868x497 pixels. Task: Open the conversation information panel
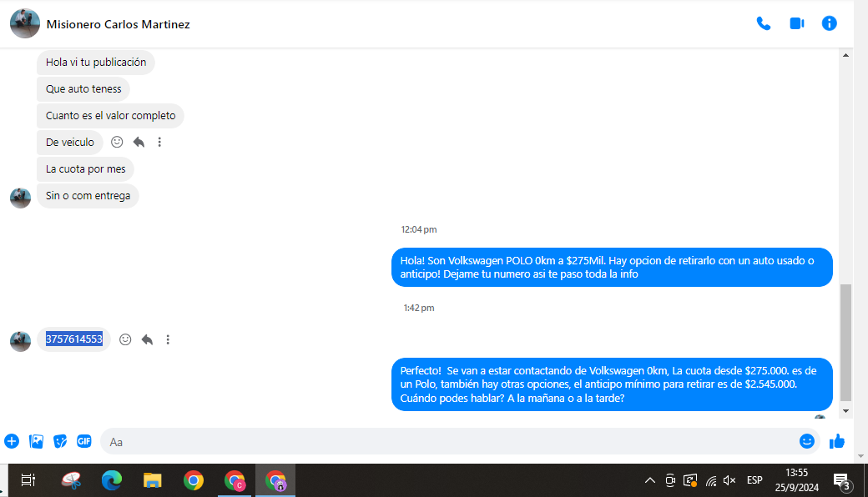(829, 23)
